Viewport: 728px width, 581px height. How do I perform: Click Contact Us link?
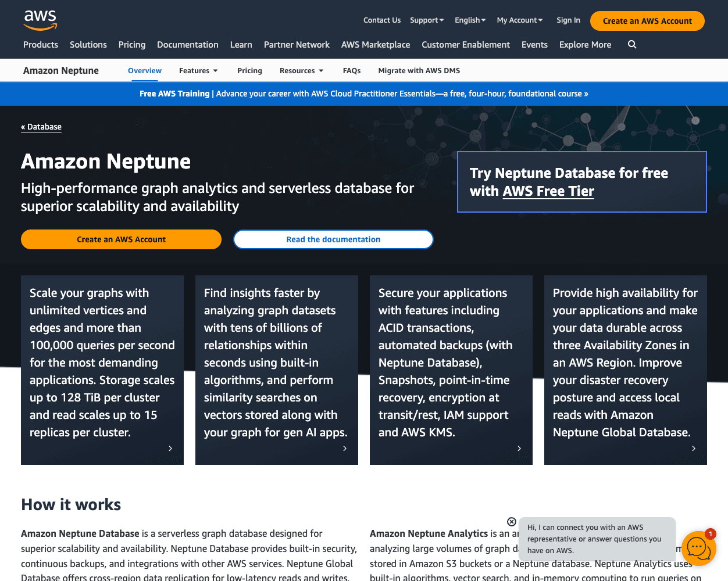tap(382, 20)
